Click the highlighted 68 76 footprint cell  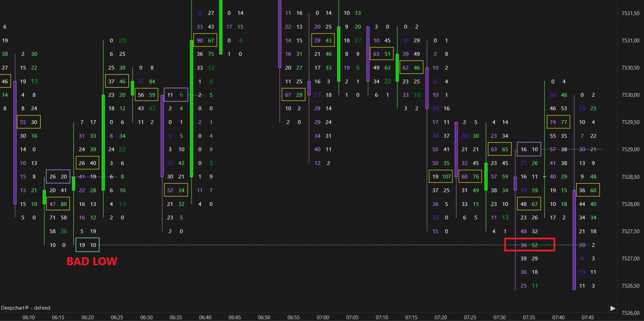pos(470,176)
